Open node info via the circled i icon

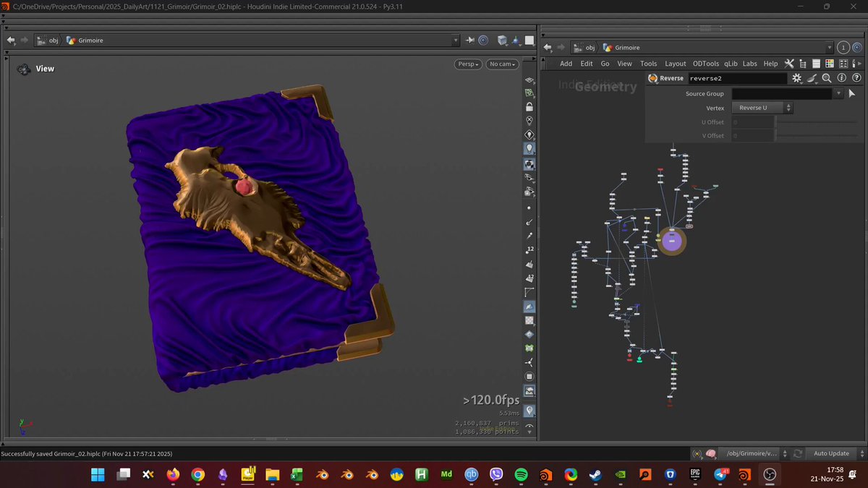click(842, 78)
